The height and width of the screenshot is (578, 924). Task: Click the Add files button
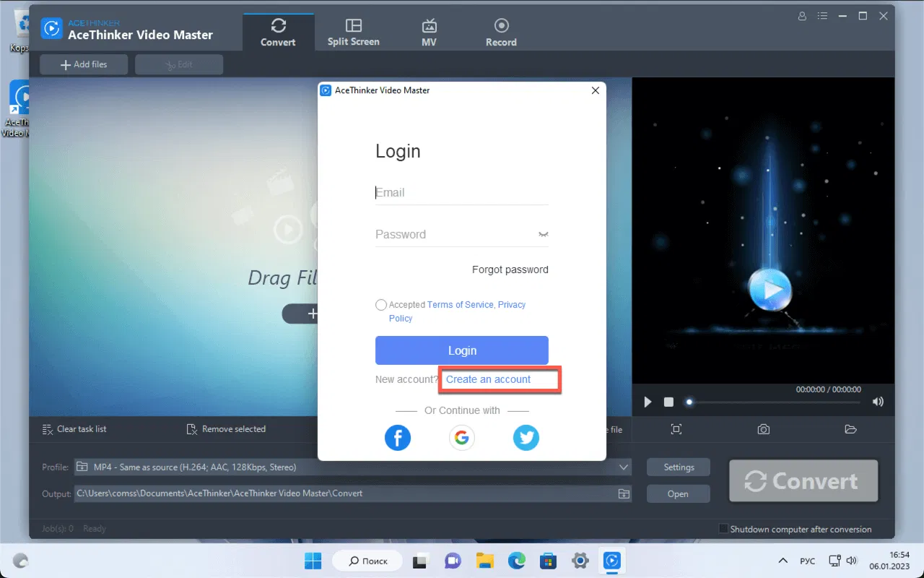(84, 64)
